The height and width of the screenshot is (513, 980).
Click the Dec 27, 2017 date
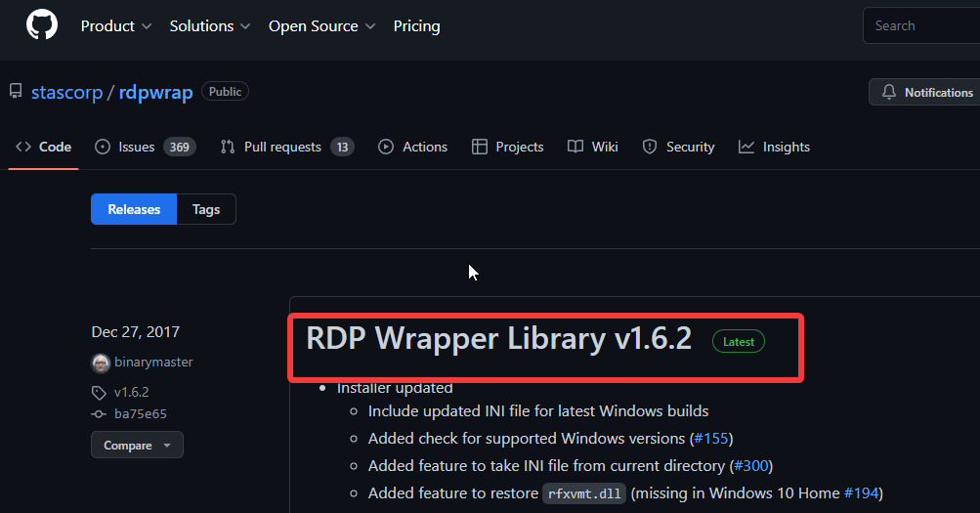pos(136,332)
